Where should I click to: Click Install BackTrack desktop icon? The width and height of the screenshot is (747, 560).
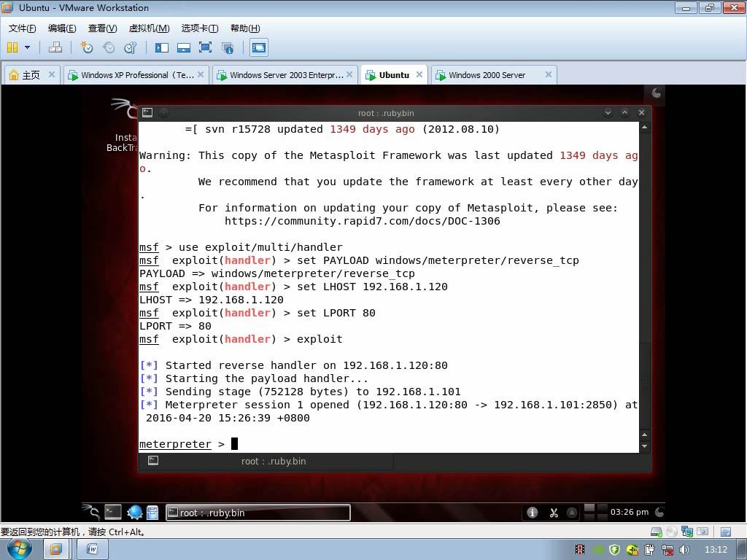pyautogui.click(x=123, y=125)
